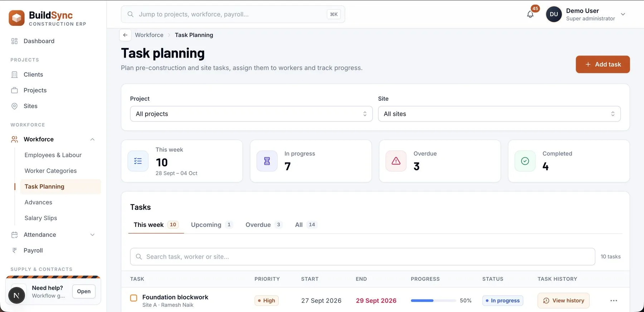The image size is (644, 312).
Task: Click the Clients building icon
Action: tap(14, 75)
